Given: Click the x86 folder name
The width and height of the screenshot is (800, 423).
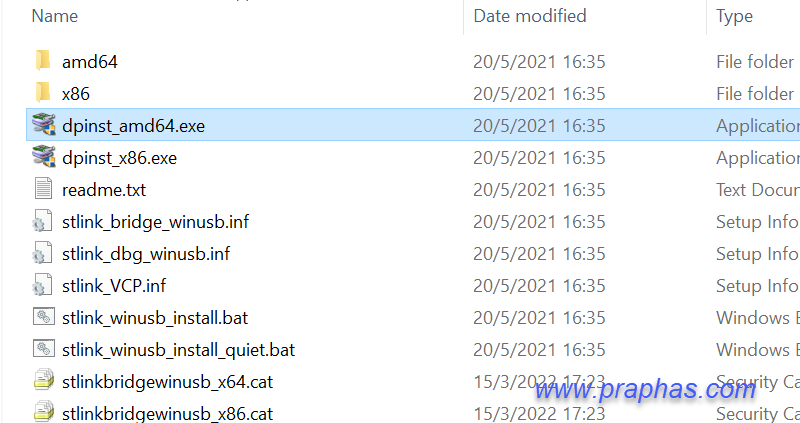Looking at the screenshot, I should click(x=76, y=94).
